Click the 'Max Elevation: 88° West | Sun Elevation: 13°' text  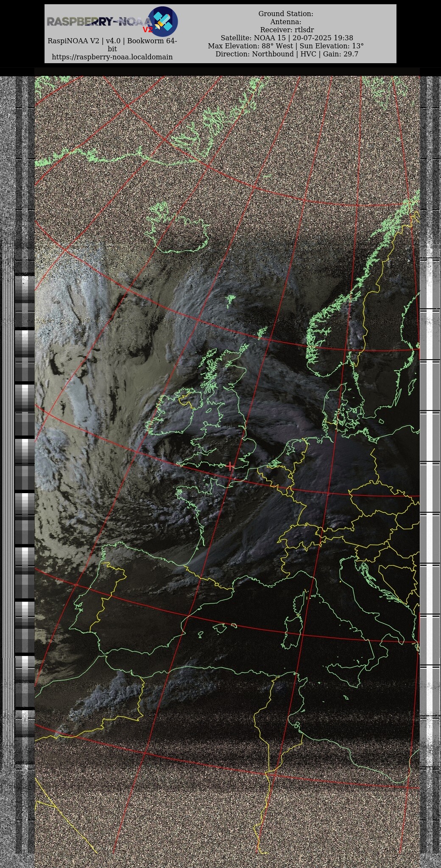pyautogui.click(x=286, y=46)
